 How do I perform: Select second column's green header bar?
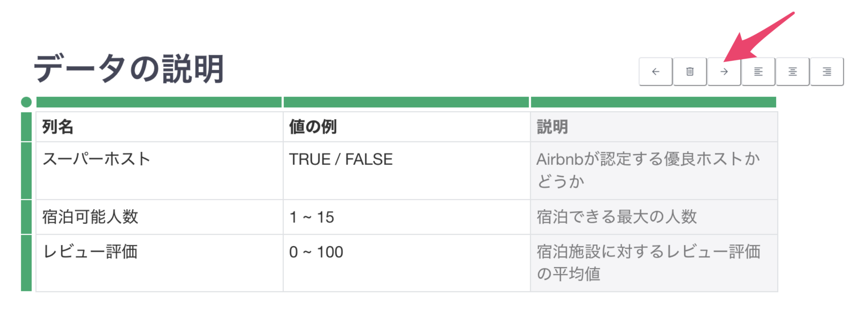pyautogui.click(x=406, y=102)
